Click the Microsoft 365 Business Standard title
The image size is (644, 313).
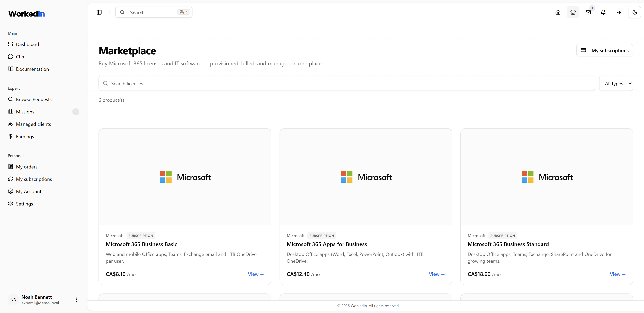(508, 244)
